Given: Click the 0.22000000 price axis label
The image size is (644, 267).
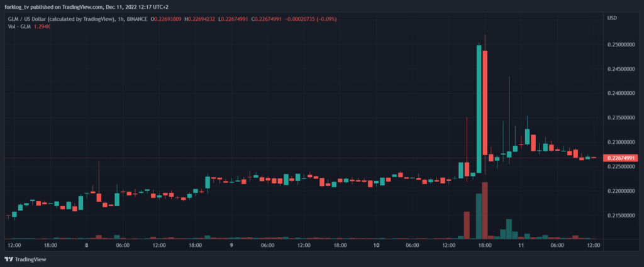Looking at the screenshot, I should tap(621, 191).
